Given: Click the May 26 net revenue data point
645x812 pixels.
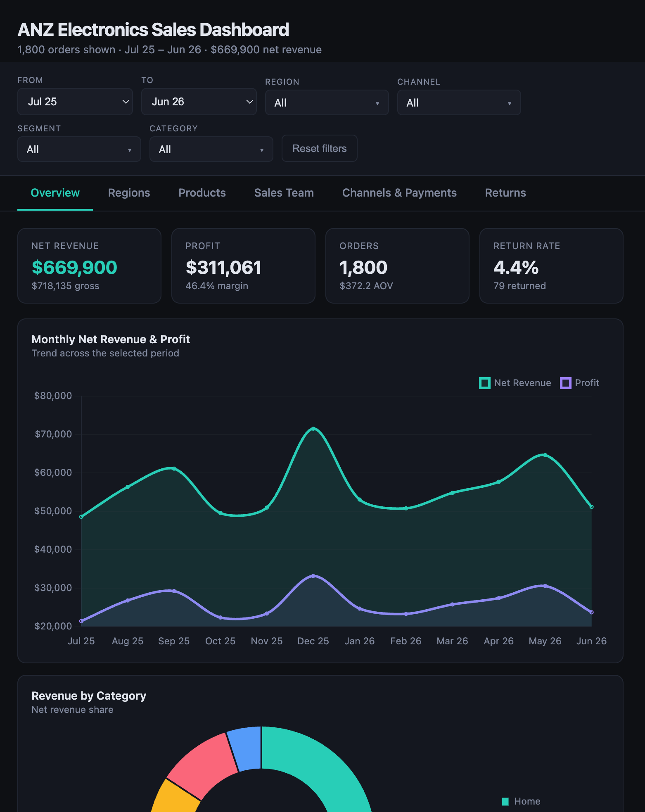Looking at the screenshot, I should point(545,455).
